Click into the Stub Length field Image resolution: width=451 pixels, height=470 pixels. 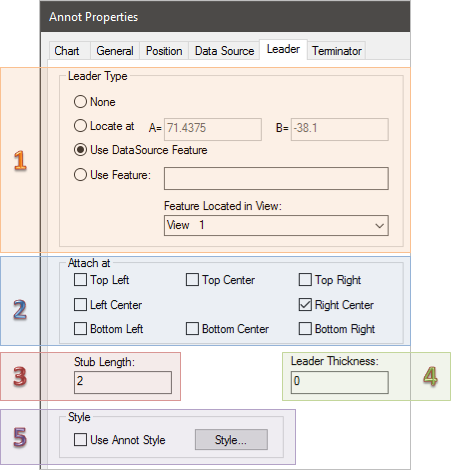[123, 382]
